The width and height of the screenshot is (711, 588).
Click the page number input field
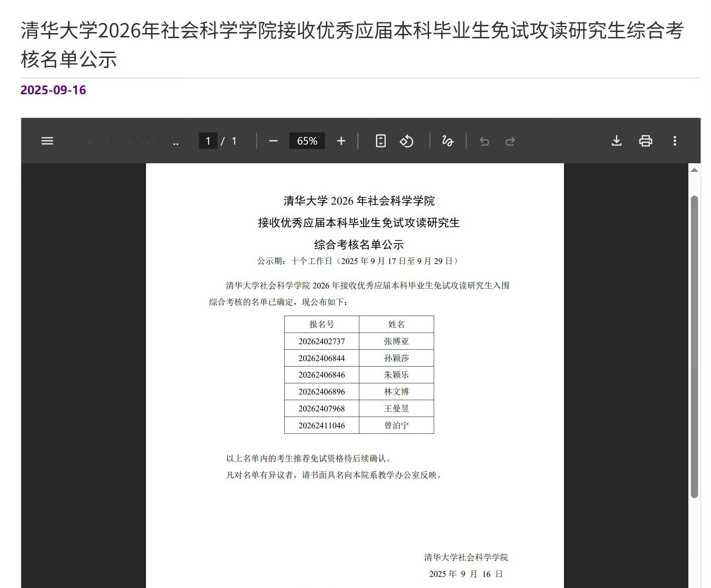208,141
